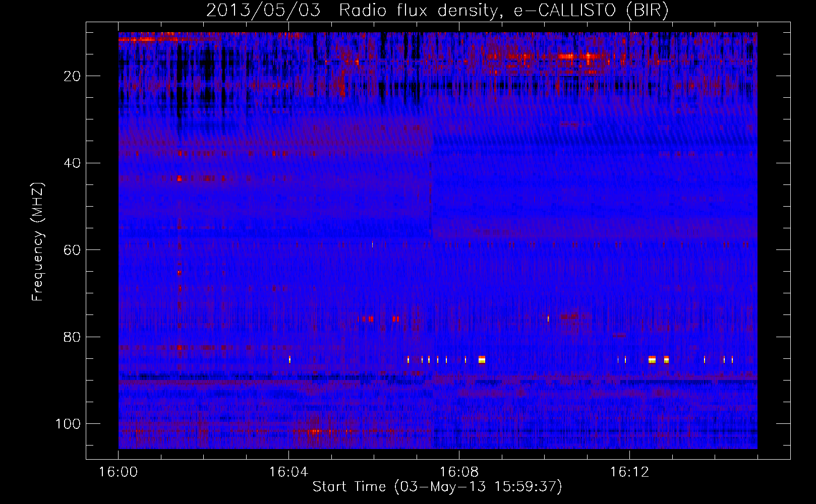Click the 'Frequency (MHZ)' axis label
Screen dimensions: 816x504
[x=38, y=242]
